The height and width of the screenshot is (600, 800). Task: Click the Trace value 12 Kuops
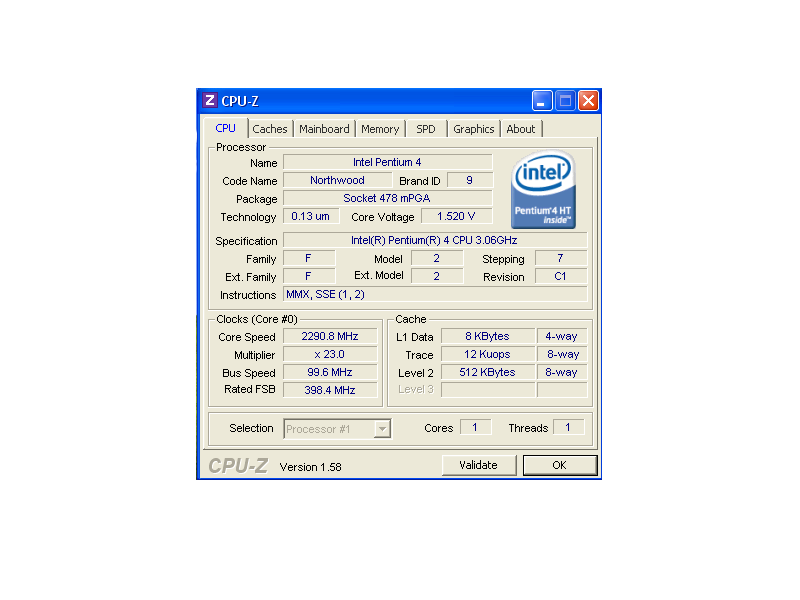point(488,354)
